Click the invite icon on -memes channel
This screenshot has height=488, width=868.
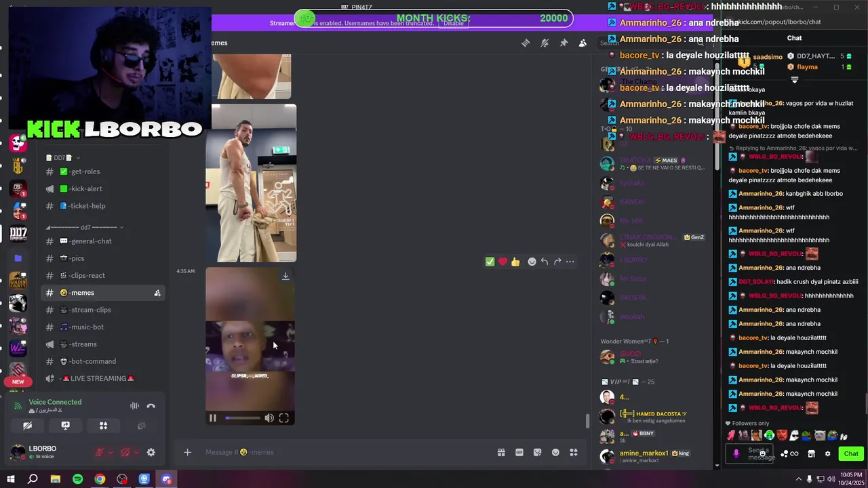click(x=157, y=293)
